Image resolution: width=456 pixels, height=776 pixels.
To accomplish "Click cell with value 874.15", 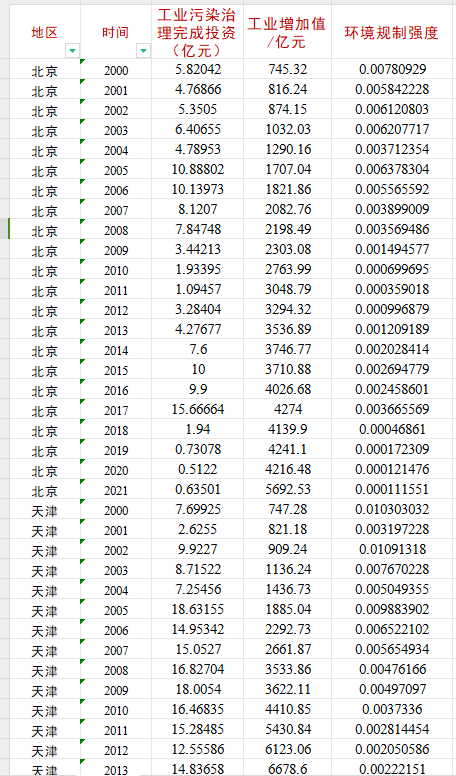I will coord(287,109).
